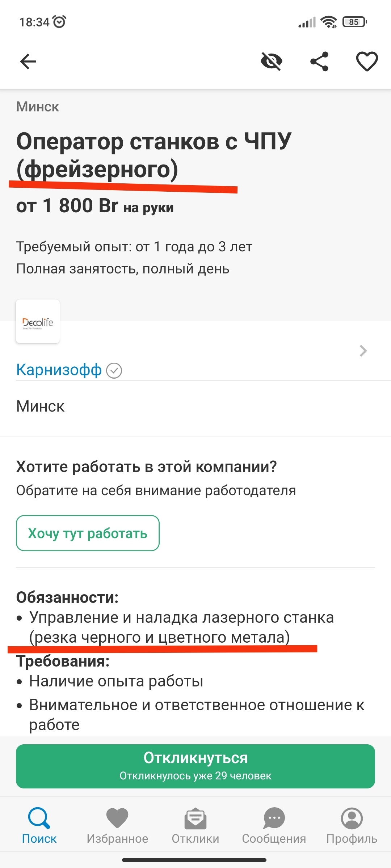Image resolution: width=391 pixels, height=868 pixels.
Task: Add vacancy to favorites with heart icon
Action: [x=367, y=61]
